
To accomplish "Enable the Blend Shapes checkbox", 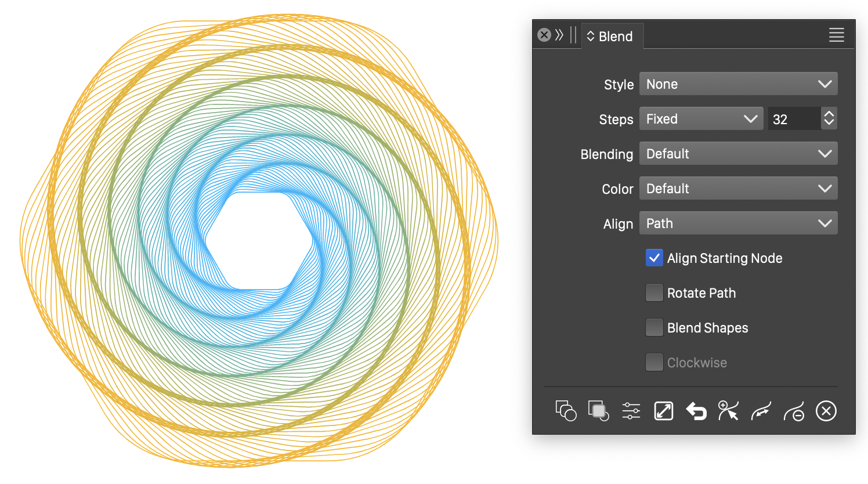I will click(x=654, y=328).
